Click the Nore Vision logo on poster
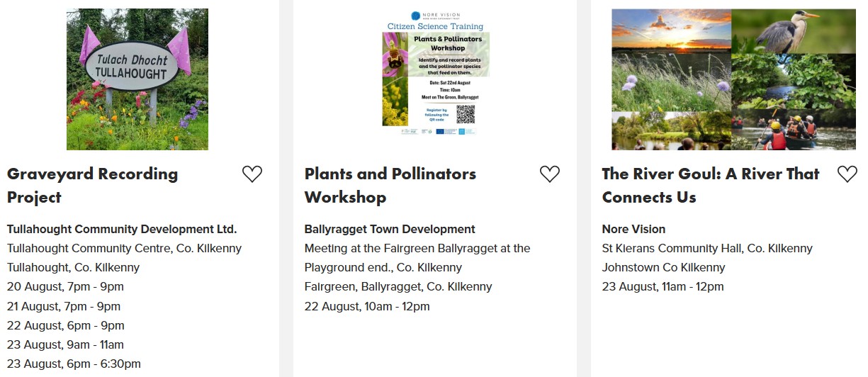The height and width of the screenshot is (377, 868). click(435, 15)
